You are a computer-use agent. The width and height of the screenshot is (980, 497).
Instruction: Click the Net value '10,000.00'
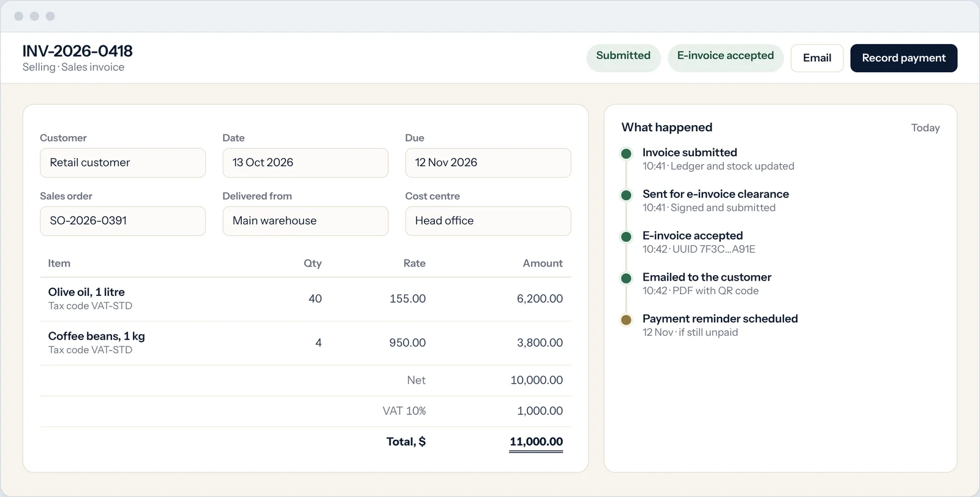[537, 381]
